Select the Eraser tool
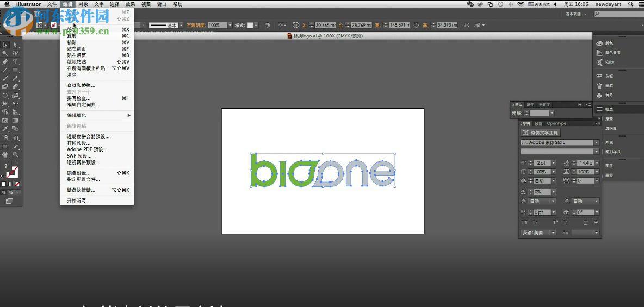Image resolution: width=644 pixels, height=307 pixels. click(15, 86)
